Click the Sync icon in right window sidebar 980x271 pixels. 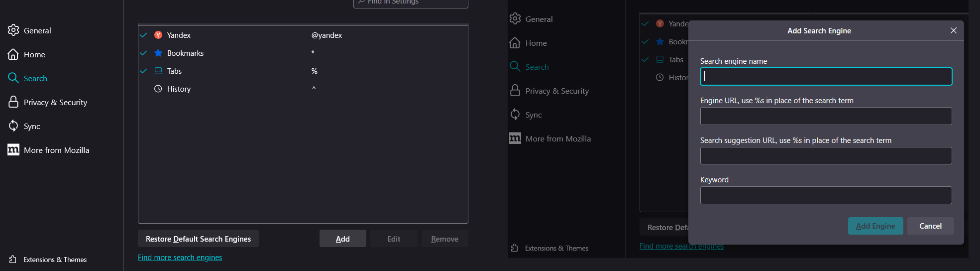tap(515, 115)
